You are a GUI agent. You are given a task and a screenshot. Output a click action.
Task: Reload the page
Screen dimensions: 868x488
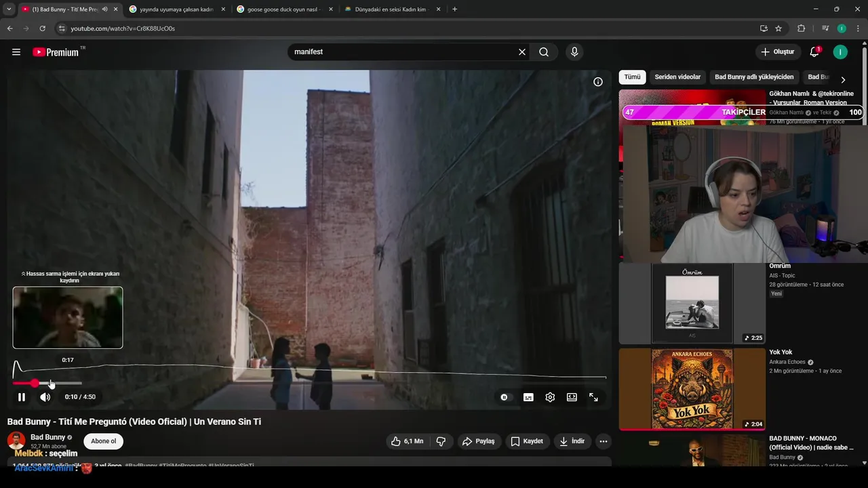click(x=42, y=28)
